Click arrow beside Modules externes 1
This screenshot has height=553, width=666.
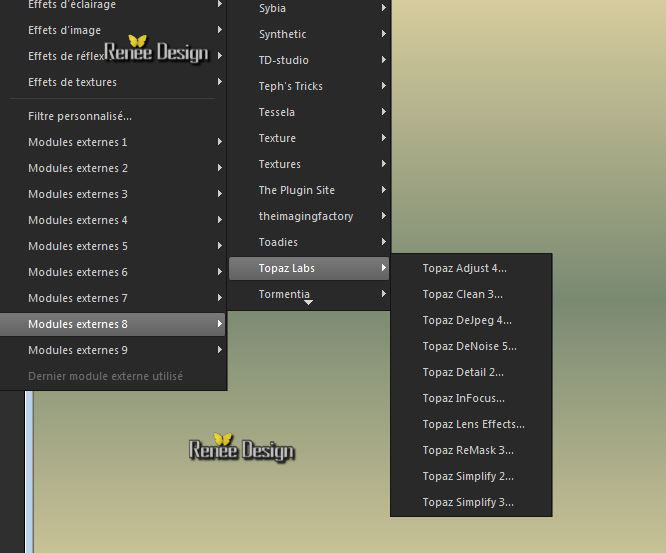click(220, 141)
